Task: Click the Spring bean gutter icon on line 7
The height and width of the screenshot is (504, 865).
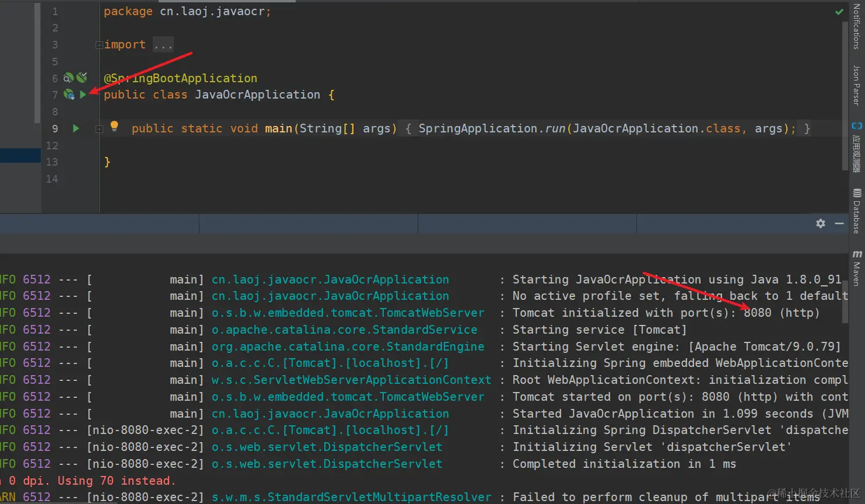Action: click(69, 94)
